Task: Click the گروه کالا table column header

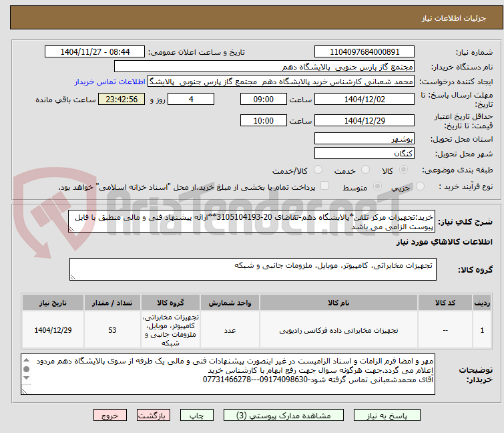Action: tap(170, 303)
